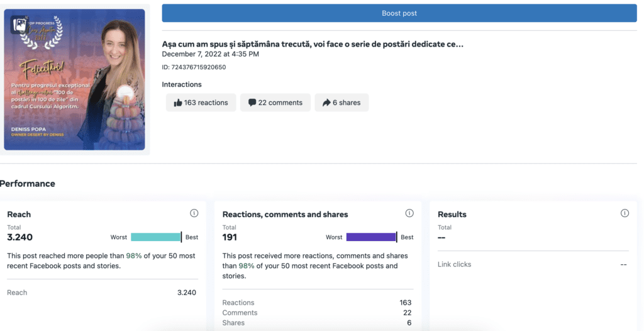Screen dimensions: 644x331
Task: Click the Results card title
Action: (452, 214)
